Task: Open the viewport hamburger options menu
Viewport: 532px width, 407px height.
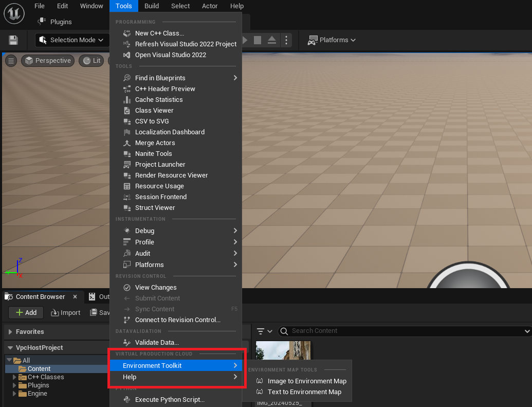Action: coord(11,61)
